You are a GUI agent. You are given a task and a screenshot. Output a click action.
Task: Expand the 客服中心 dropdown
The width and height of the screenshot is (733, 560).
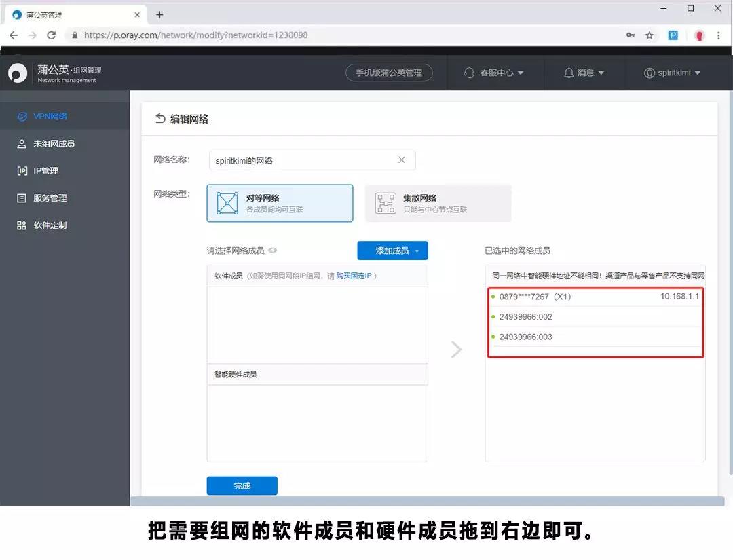(x=493, y=73)
